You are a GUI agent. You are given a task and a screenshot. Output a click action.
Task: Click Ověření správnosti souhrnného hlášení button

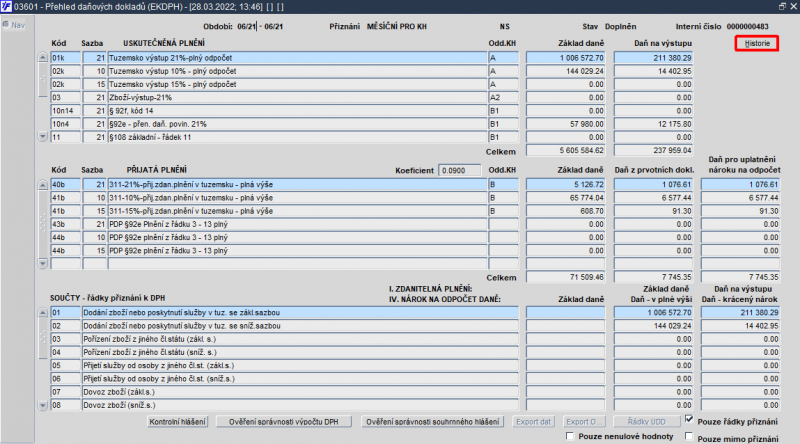433,422
